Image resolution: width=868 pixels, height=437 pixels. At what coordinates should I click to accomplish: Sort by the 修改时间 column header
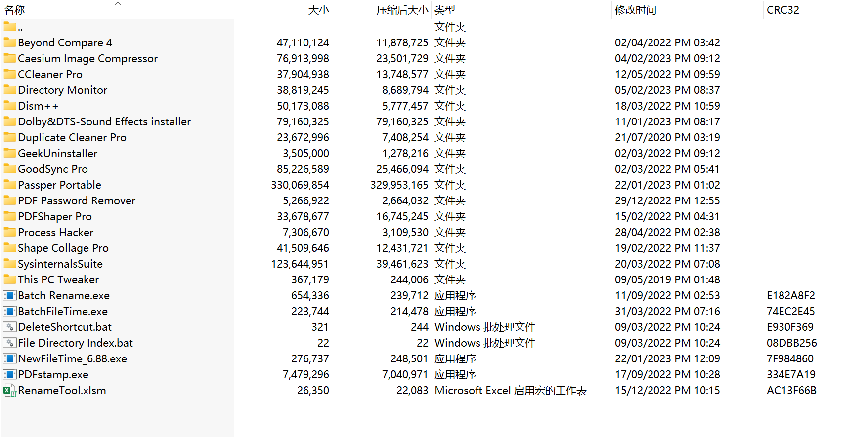636,10
